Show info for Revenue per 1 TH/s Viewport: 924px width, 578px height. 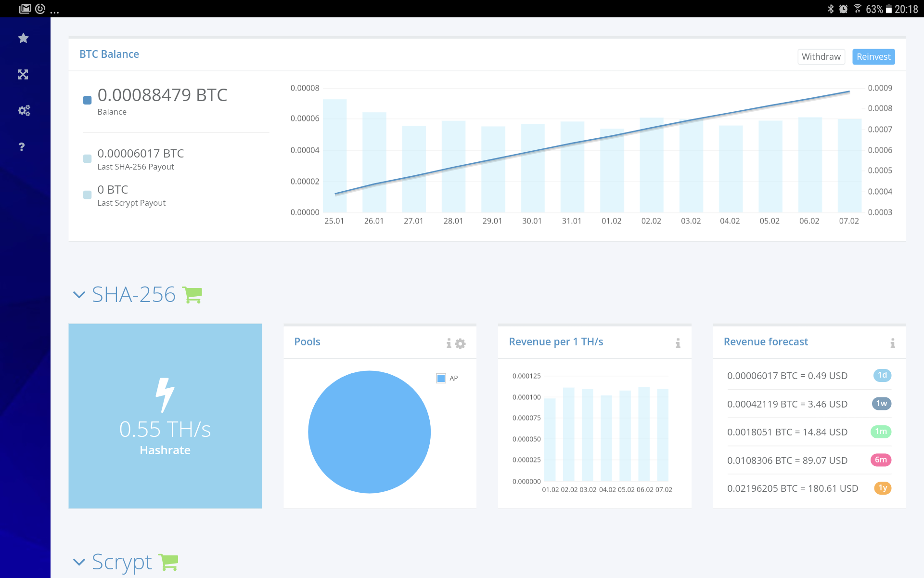pyautogui.click(x=678, y=343)
